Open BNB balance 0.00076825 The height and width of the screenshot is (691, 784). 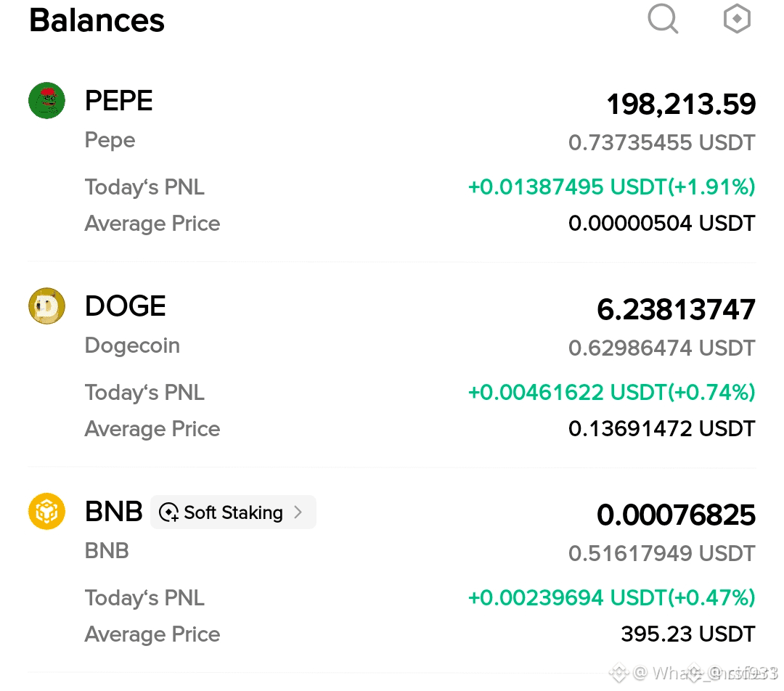point(676,515)
